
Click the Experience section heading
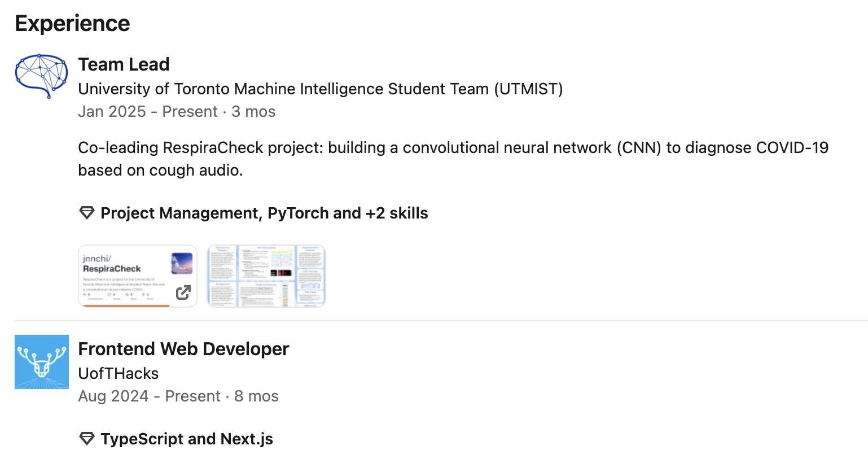[x=72, y=23]
